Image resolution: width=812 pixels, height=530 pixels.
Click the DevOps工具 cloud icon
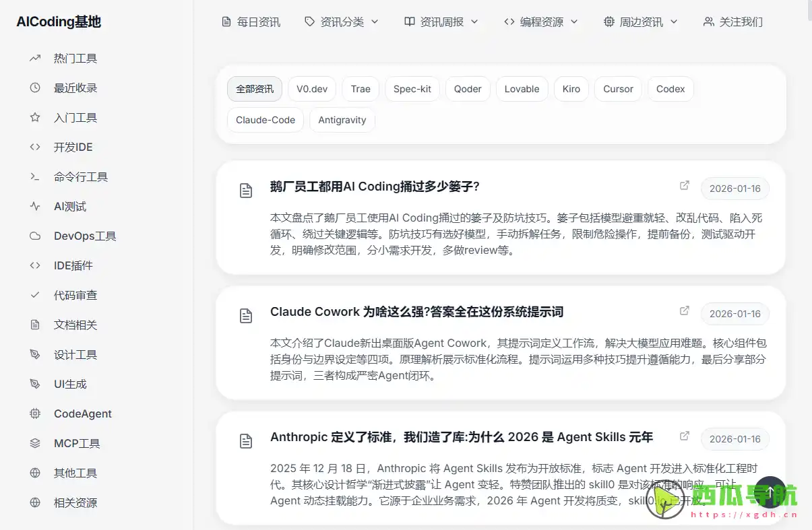(35, 236)
